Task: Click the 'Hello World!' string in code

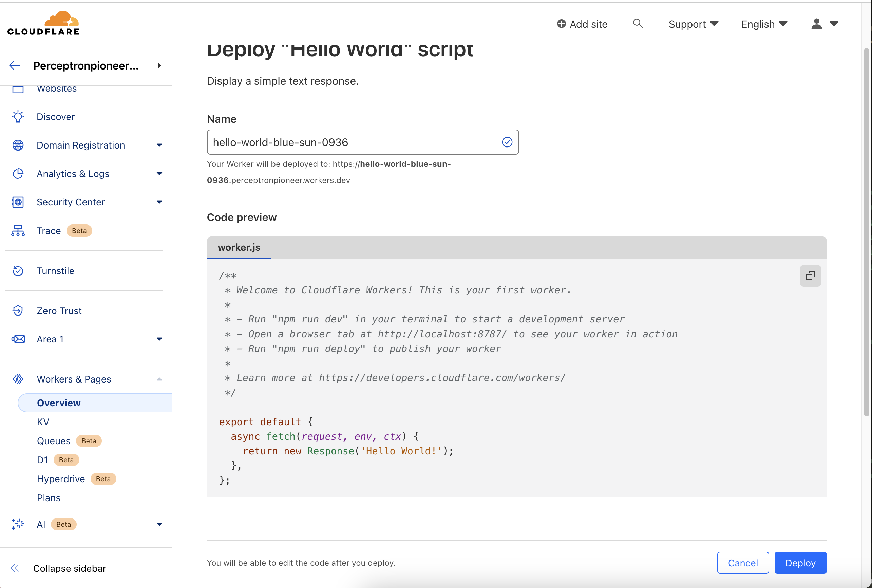Action: pyautogui.click(x=401, y=451)
